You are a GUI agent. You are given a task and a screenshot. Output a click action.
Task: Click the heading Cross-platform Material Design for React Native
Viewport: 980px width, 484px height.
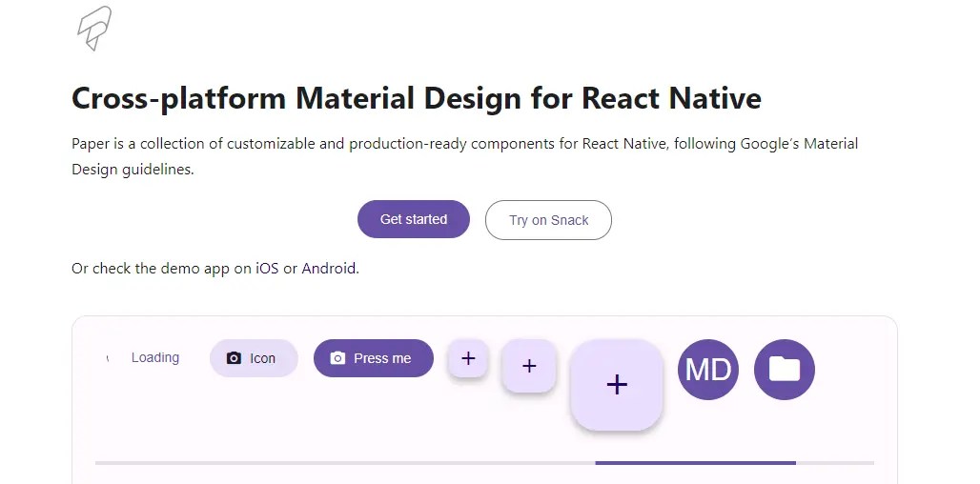(417, 98)
